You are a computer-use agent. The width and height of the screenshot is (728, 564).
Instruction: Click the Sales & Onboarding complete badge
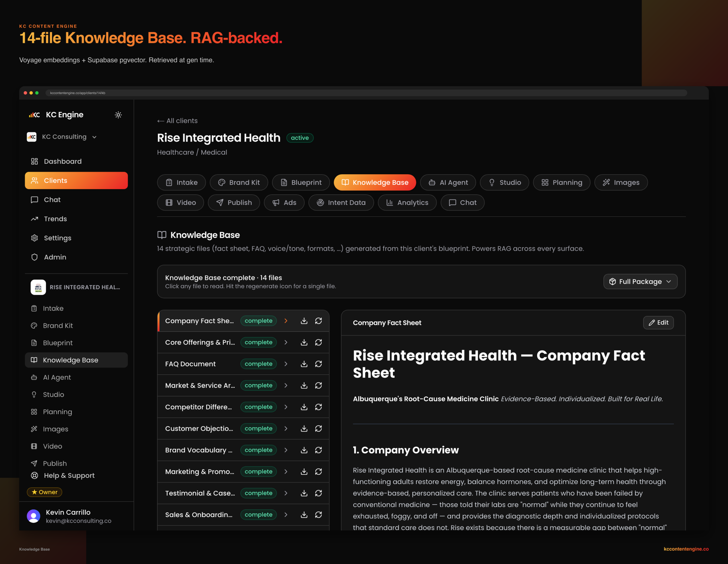258,515
